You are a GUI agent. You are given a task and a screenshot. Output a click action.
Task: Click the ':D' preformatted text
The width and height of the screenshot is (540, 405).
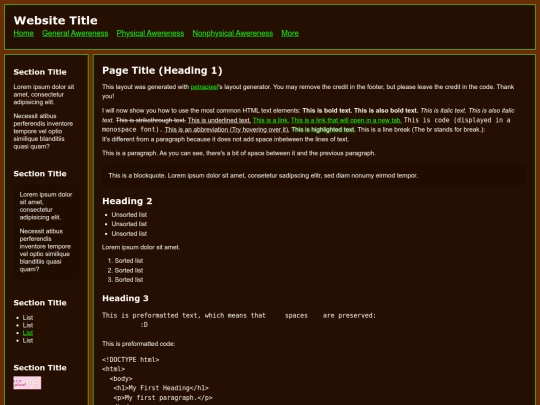pyautogui.click(x=144, y=325)
